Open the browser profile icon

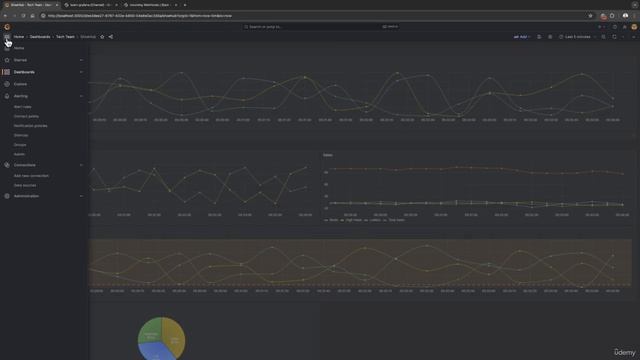pos(625,16)
